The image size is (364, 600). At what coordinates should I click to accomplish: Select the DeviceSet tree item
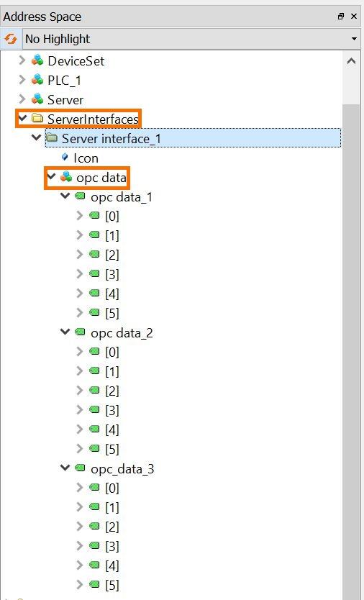point(76,61)
